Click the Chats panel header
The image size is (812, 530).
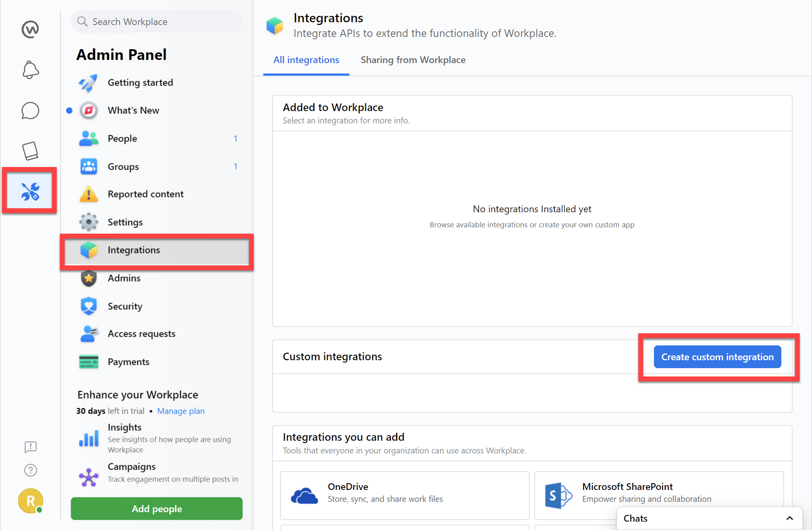(710, 518)
